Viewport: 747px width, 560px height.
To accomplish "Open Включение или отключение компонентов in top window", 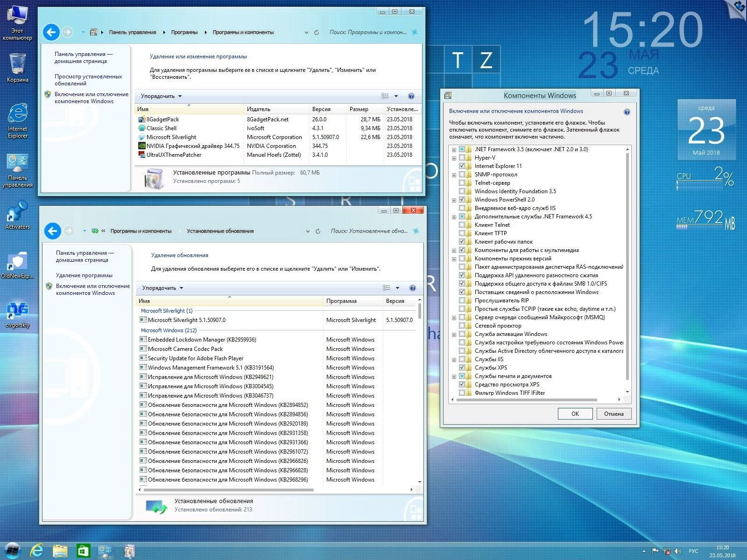I will tap(92, 98).
